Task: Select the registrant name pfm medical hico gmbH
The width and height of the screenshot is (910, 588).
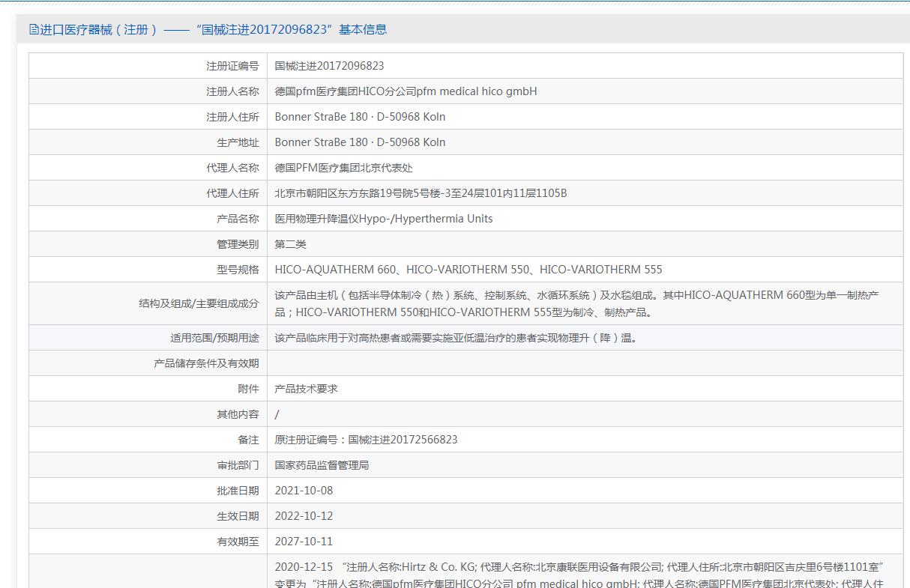Action: tap(406, 91)
